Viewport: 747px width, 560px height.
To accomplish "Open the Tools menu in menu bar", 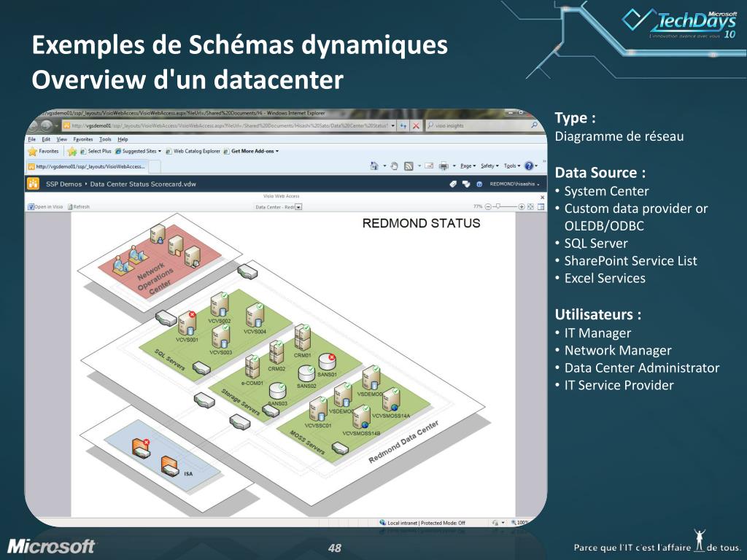I will (105, 139).
